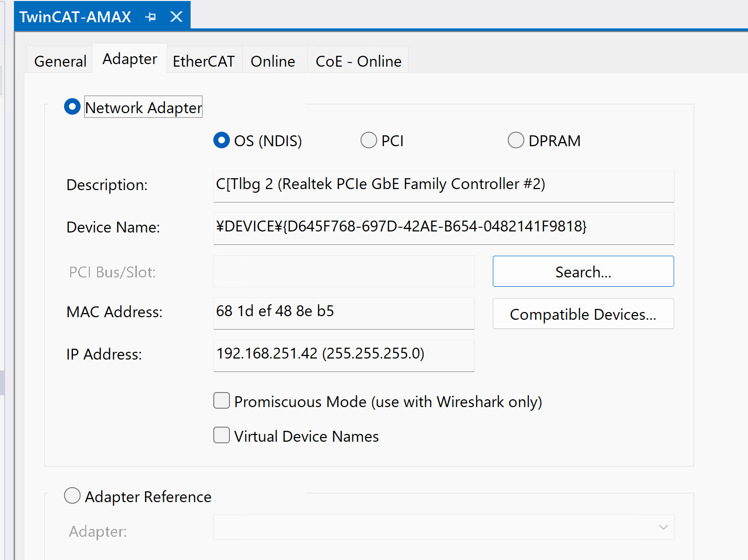Enable Promiscuous Mode checkbox
Viewport: 748px width, 560px height.
[222, 401]
